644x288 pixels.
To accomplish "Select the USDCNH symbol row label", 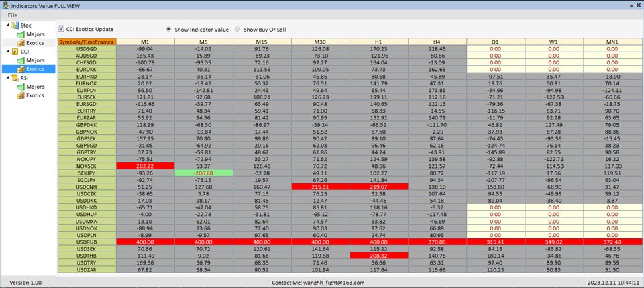I will pos(87,187).
